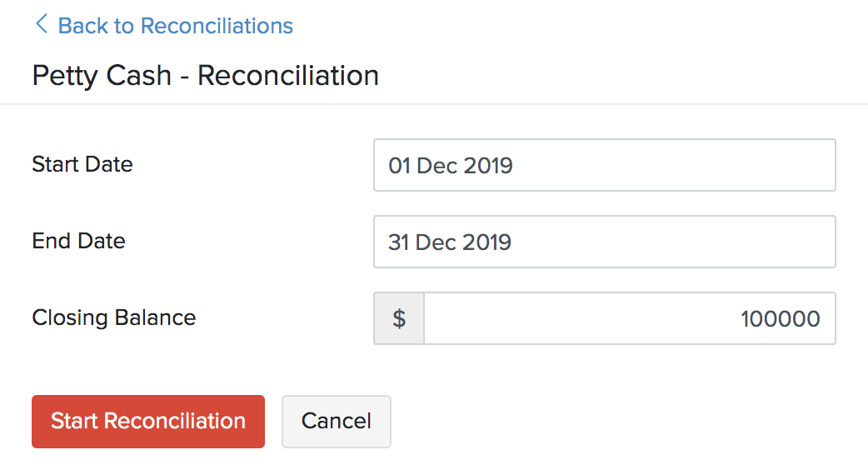Click the back chevron arrow icon
Screen dimensions: 868x475
[x=41, y=24]
